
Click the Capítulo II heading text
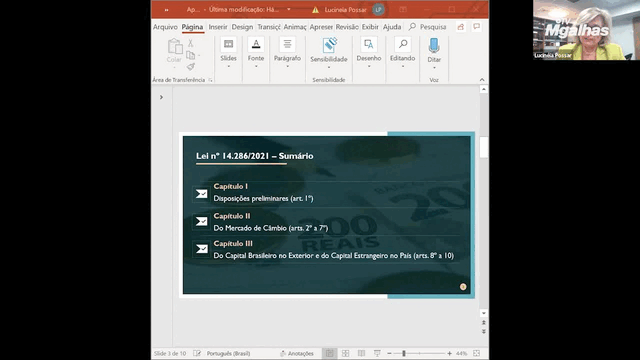coord(232,216)
